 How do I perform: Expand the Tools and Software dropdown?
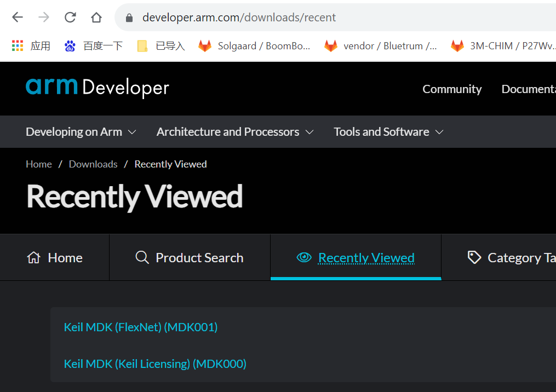click(x=388, y=132)
